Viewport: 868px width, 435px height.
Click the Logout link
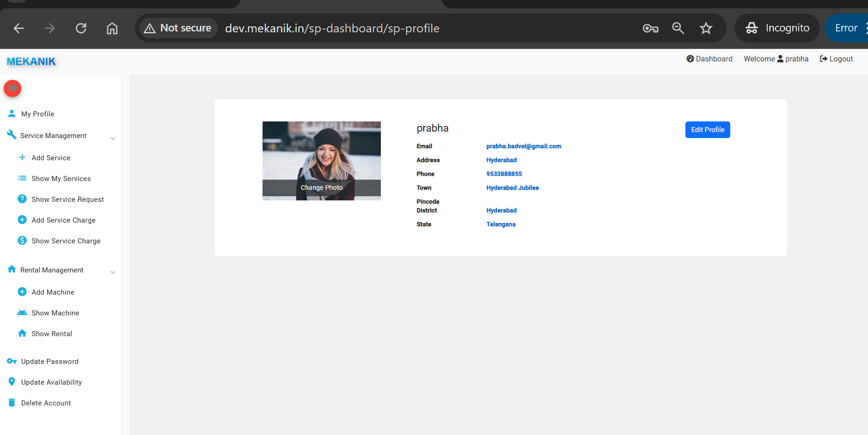(836, 59)
